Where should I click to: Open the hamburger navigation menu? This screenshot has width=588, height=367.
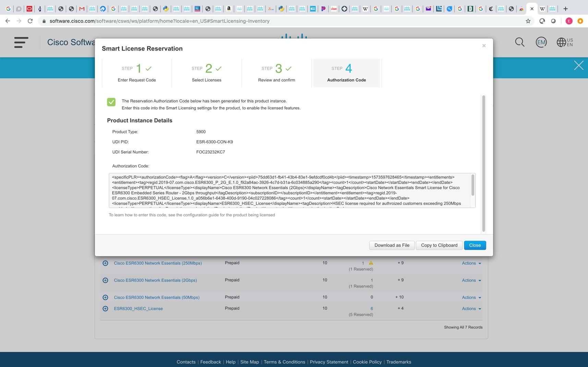pyautogui.click(x=21, y=42)
